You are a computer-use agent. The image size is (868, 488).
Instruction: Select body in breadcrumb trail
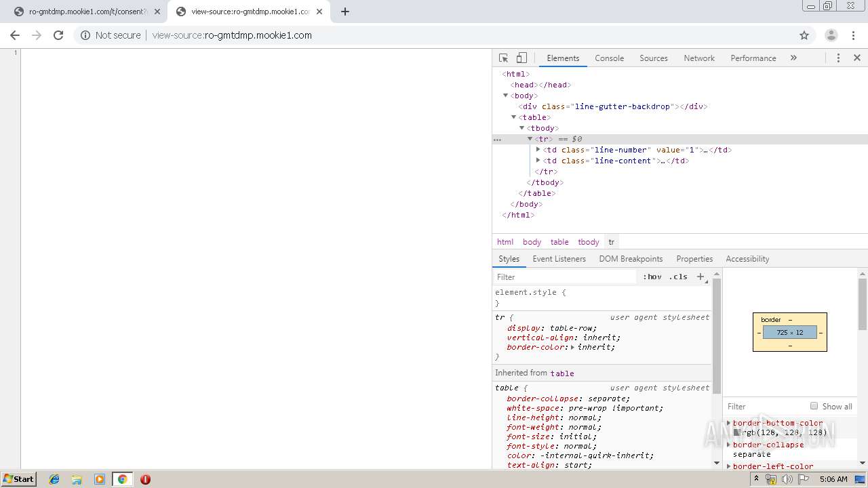(x=532, y=242)
